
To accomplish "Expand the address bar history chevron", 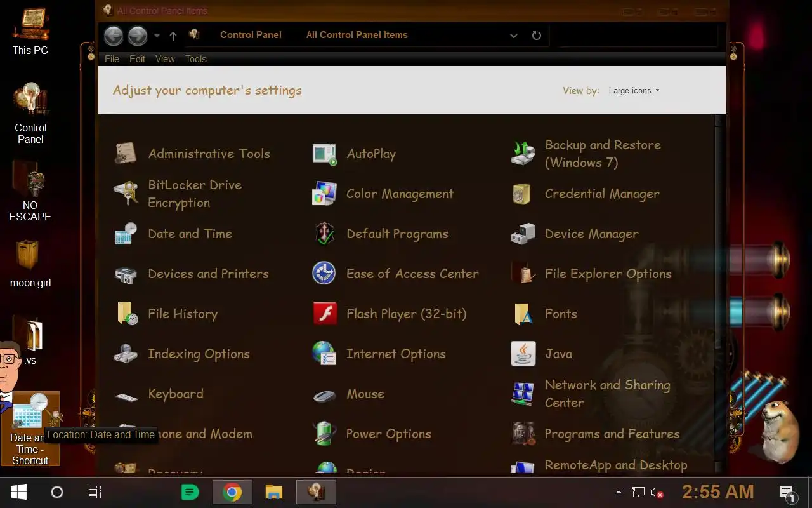I will [514, 36].
